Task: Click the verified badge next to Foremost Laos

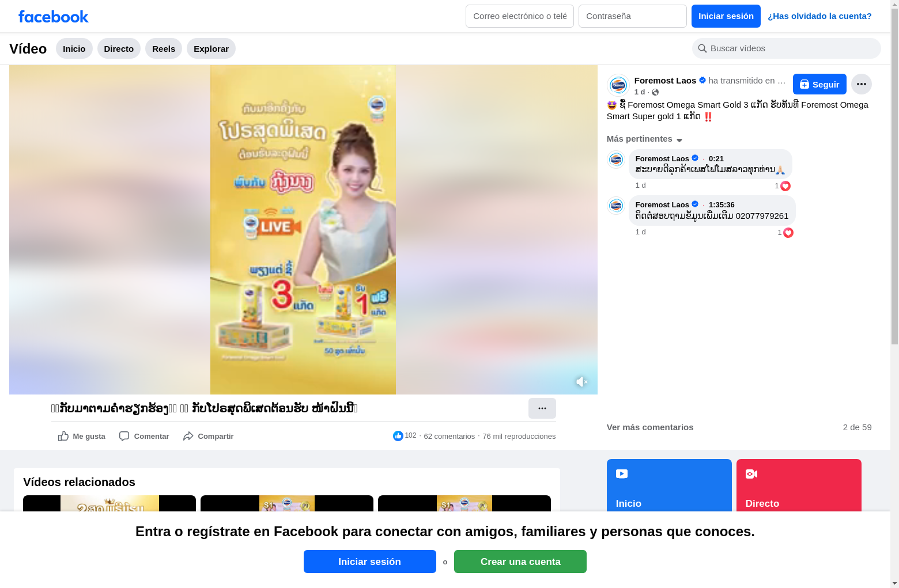Action: pos(702,81)
